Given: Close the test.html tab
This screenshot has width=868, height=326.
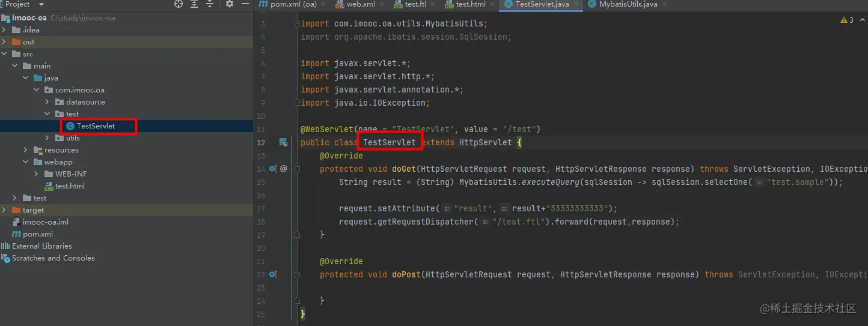Looking at the screenshot, I should [492, 4].
